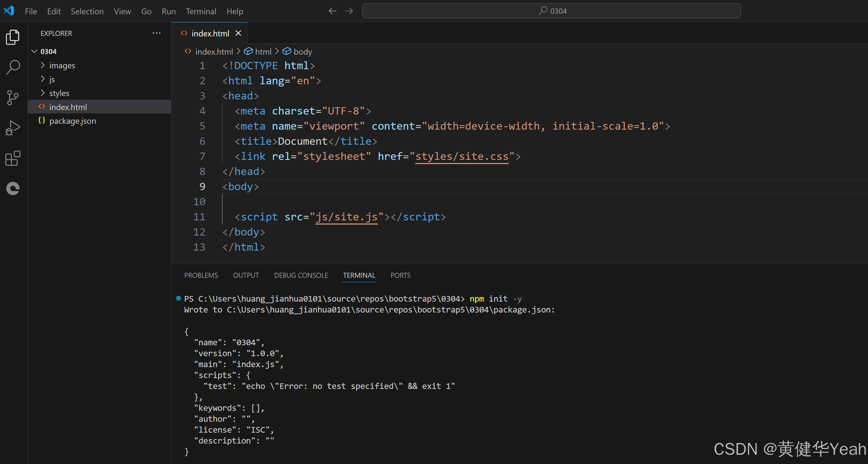868x464 pixels.
Task: Click the go forward arrow in title bar
Action: 349,11
